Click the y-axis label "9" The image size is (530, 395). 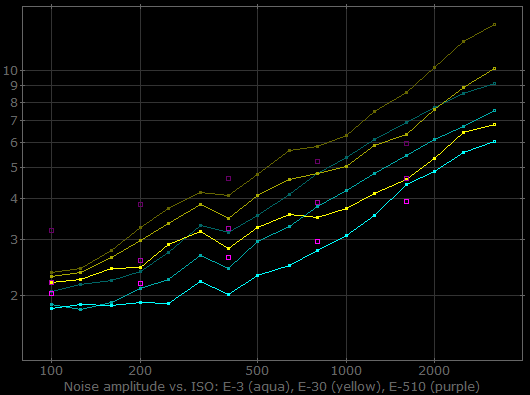(x=14, y=85)
